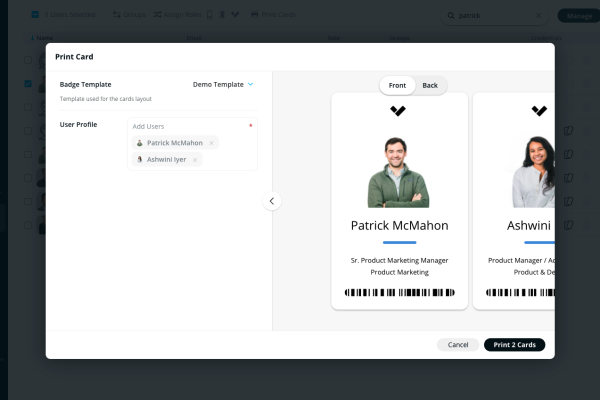Toggle the checked row checkbox behind dialog
Viewport: 600px width, 400px height.
tap(29, 83)
